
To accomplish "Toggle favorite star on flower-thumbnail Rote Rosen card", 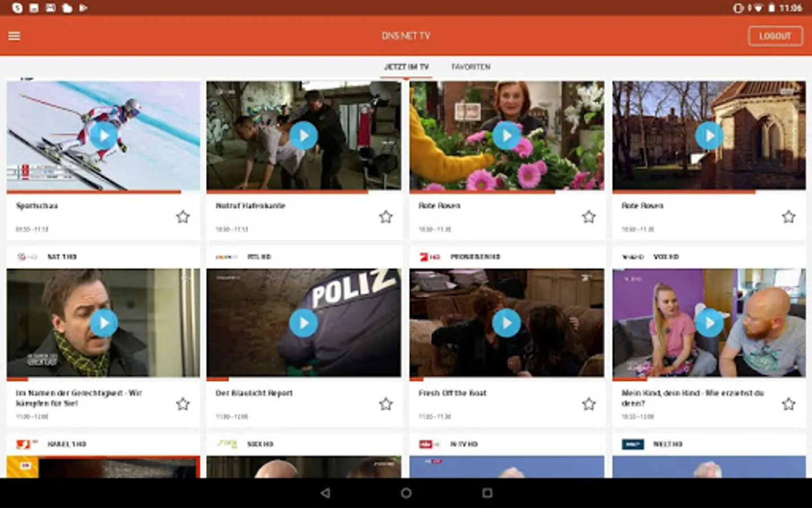I will 589,217.
